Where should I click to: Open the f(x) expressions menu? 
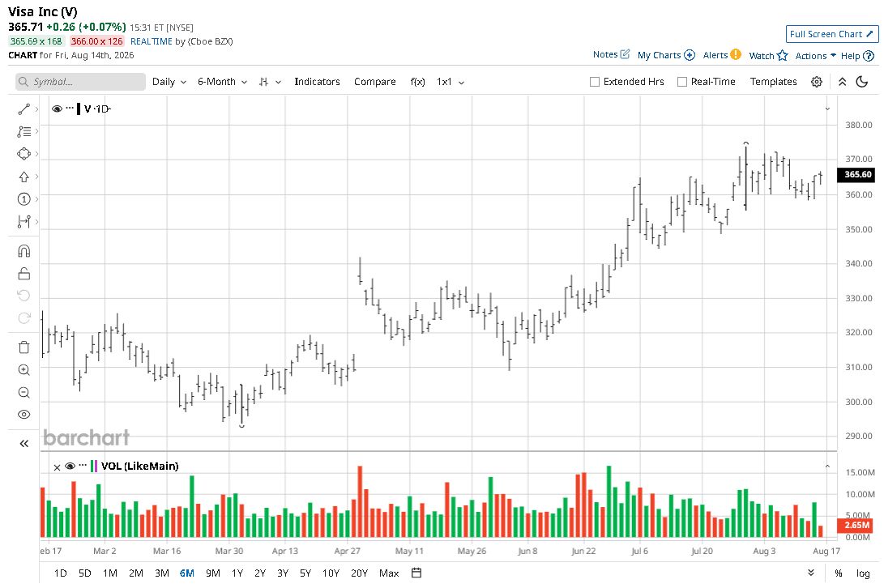[417, 82]
